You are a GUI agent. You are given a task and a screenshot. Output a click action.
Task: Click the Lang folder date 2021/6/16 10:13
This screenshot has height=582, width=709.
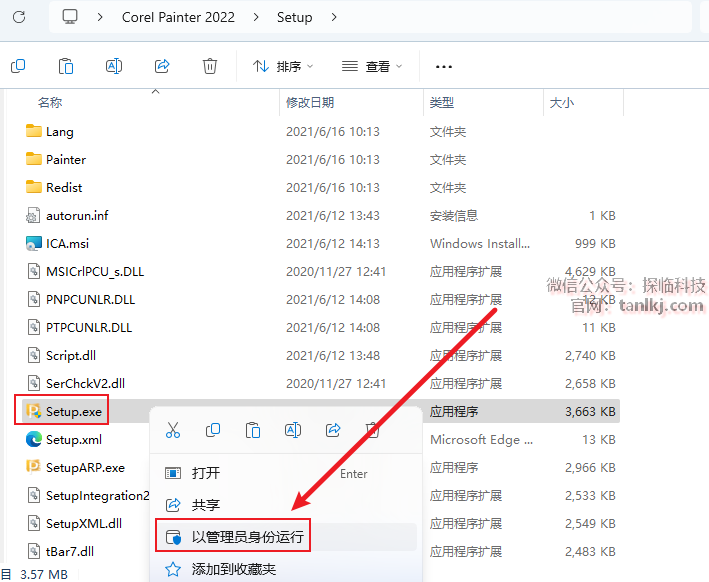(x=333, y=132)
